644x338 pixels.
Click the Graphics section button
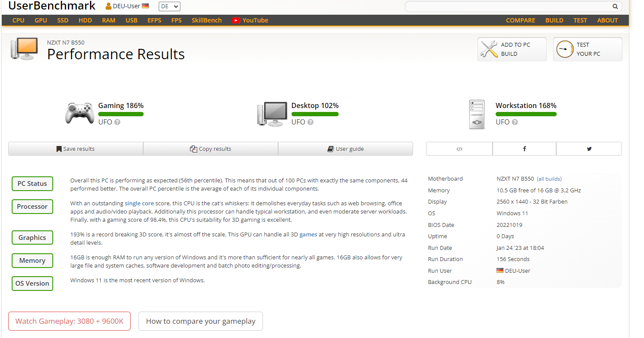[x=32, y=238]
